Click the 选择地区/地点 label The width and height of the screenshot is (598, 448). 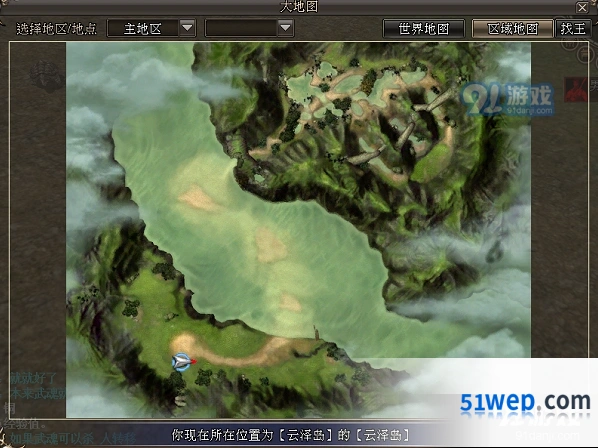pos(56,29)
